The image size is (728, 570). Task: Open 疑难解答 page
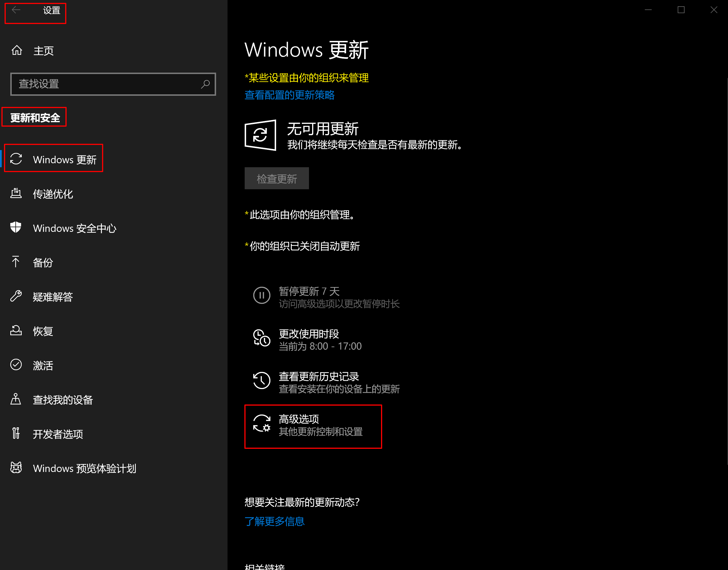(x=113, y=296)
